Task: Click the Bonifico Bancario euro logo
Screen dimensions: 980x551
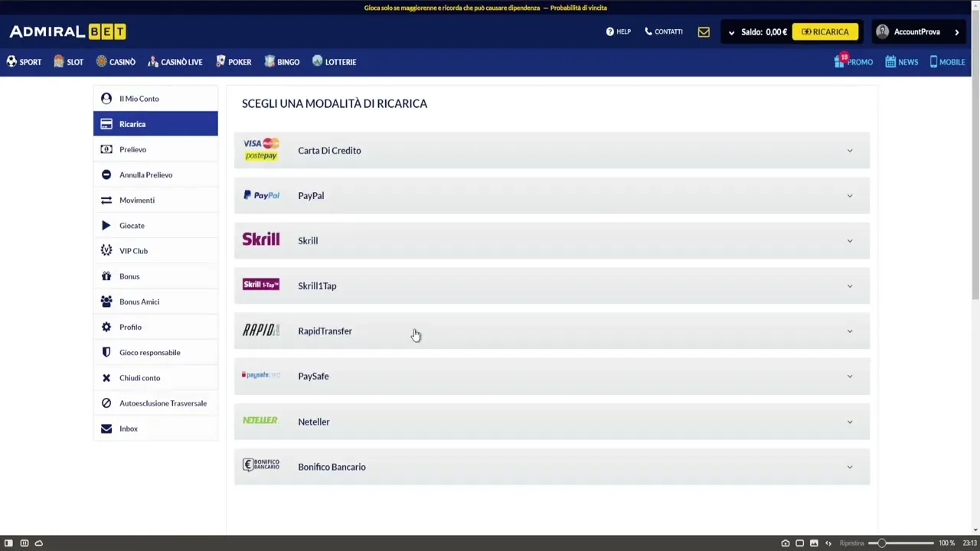Action: (261, 465)
